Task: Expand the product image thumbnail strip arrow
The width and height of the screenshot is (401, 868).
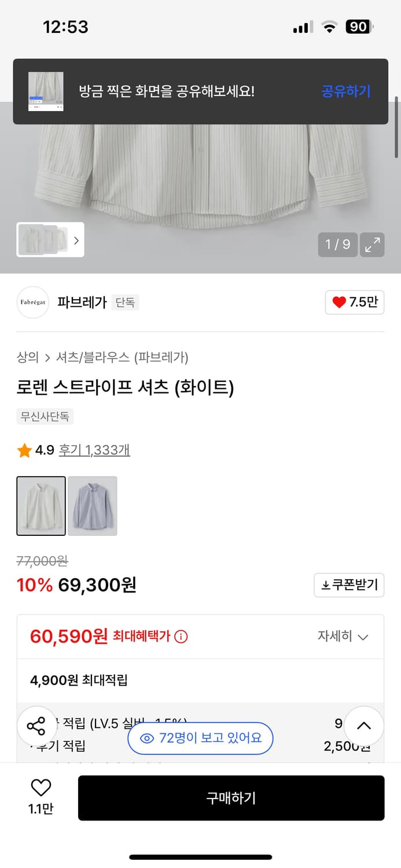Action: tap(76, 240)
